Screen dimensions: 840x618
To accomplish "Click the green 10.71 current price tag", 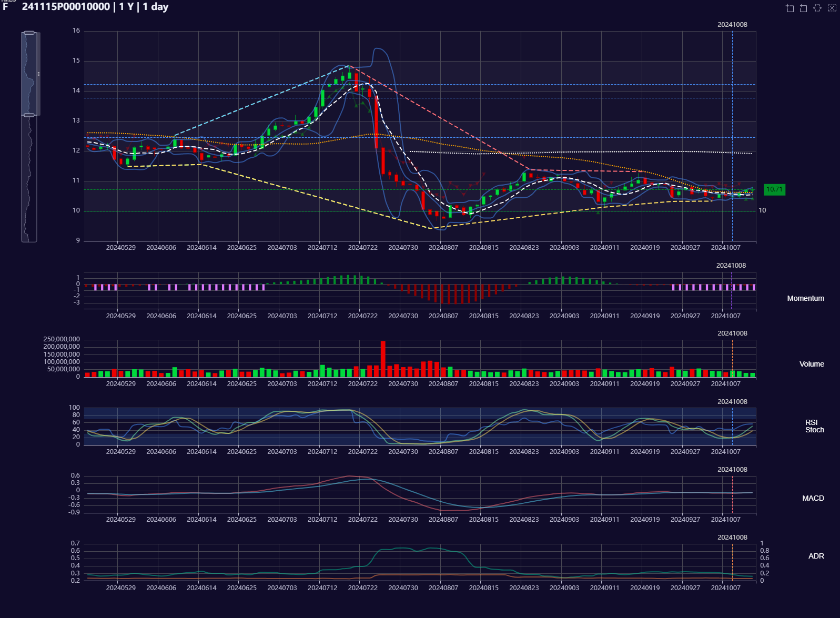I will [774, 189].
